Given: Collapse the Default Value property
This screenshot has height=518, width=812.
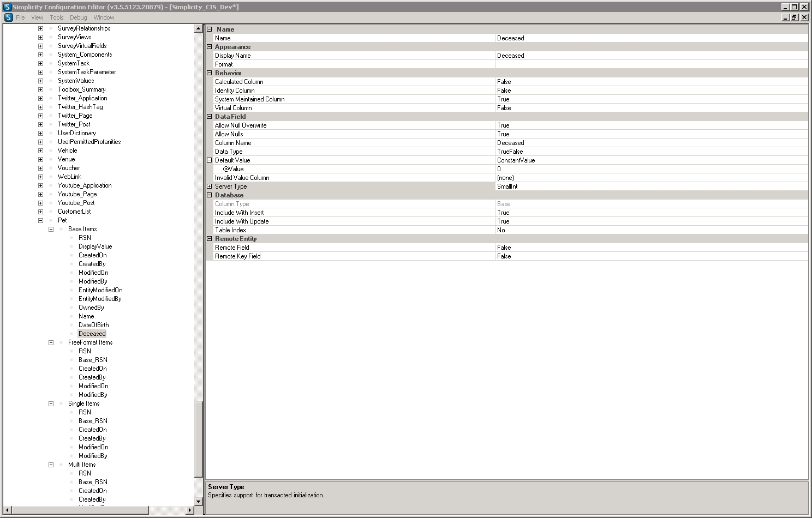Looking at the screenshot, I should point(209,160).
